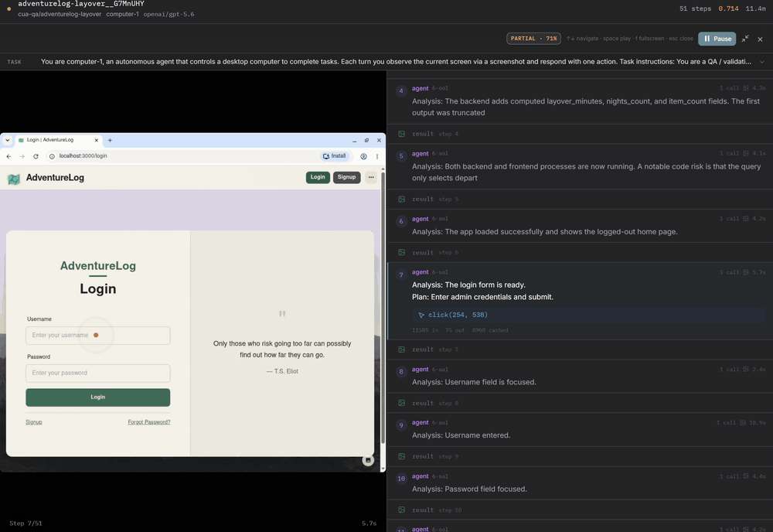Expand the TASK description chevron
The width and height of the screenshot is (773, 532).
tap(762, 62)
